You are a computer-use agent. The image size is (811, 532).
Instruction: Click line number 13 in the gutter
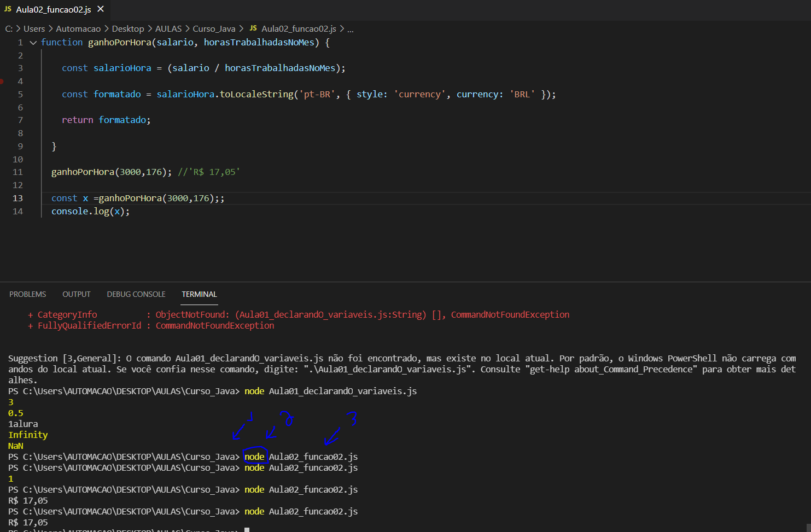(17, 198)
